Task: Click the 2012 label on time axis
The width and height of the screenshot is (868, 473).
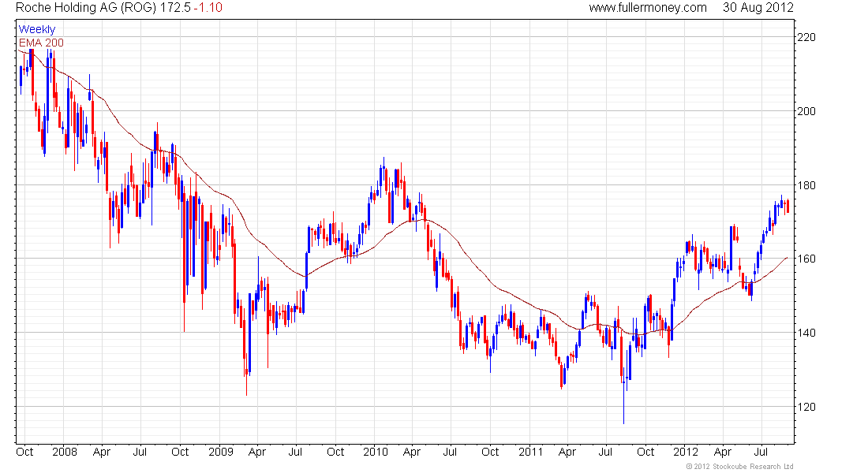Action: coord(685,452)
